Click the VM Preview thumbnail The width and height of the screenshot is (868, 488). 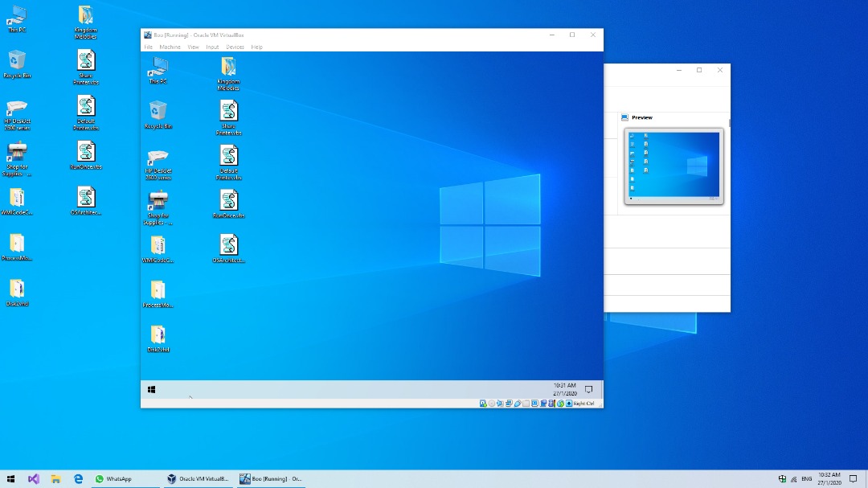pos(674,166)
